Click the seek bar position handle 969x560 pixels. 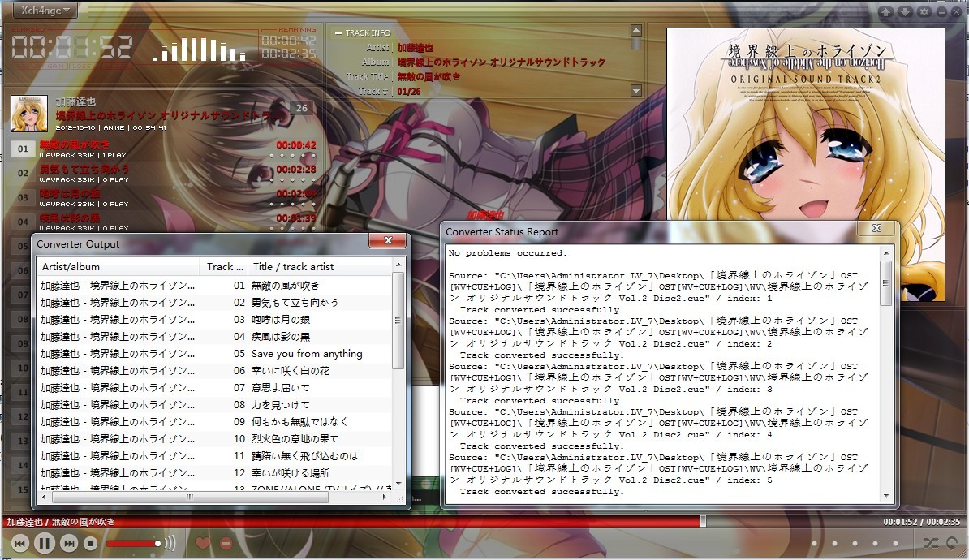tap(704, 521)
